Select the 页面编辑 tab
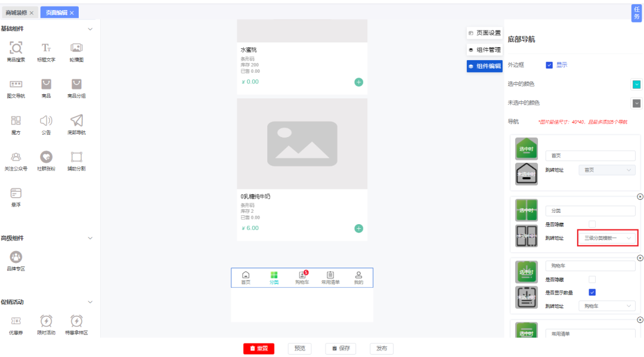This screenshot has height=357, width=644. pos(54,11)
